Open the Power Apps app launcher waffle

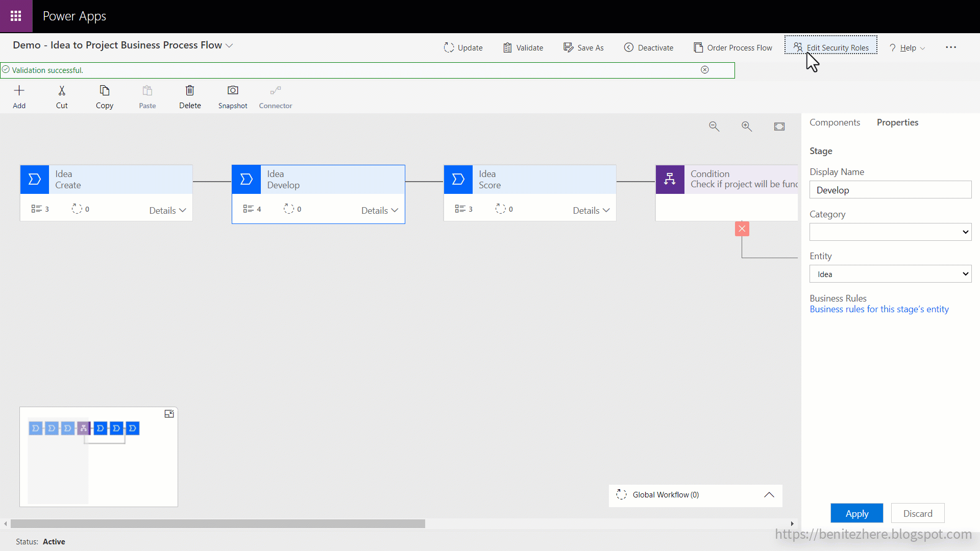tap(16, 16)
